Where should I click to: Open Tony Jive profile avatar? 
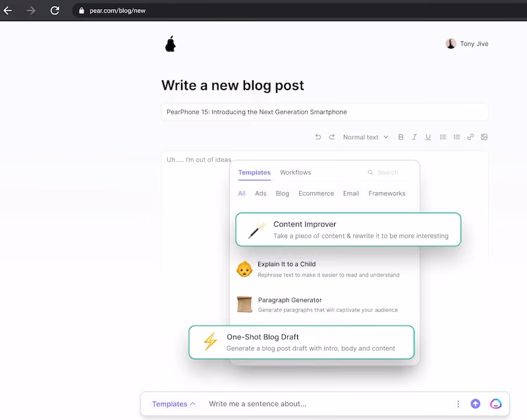[451, 43]
